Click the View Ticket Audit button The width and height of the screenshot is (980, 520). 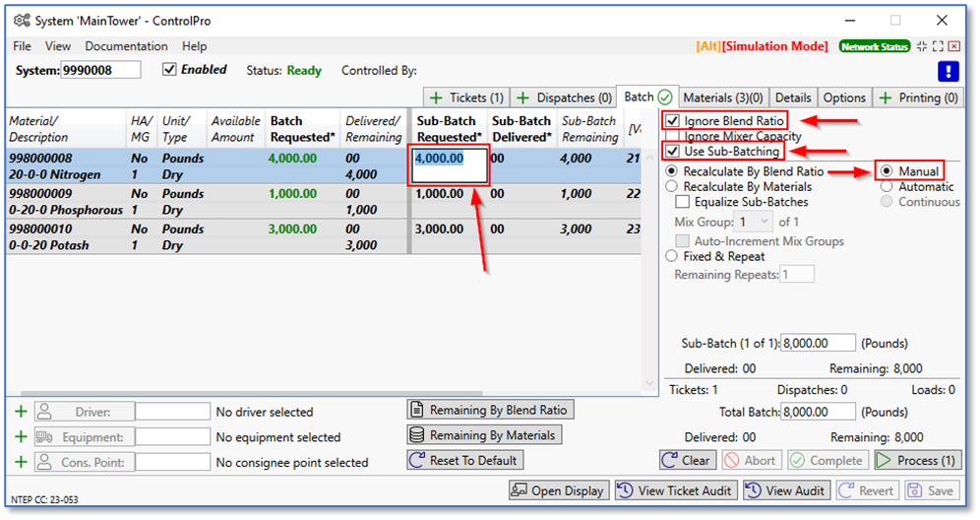[x=676, y=490]
